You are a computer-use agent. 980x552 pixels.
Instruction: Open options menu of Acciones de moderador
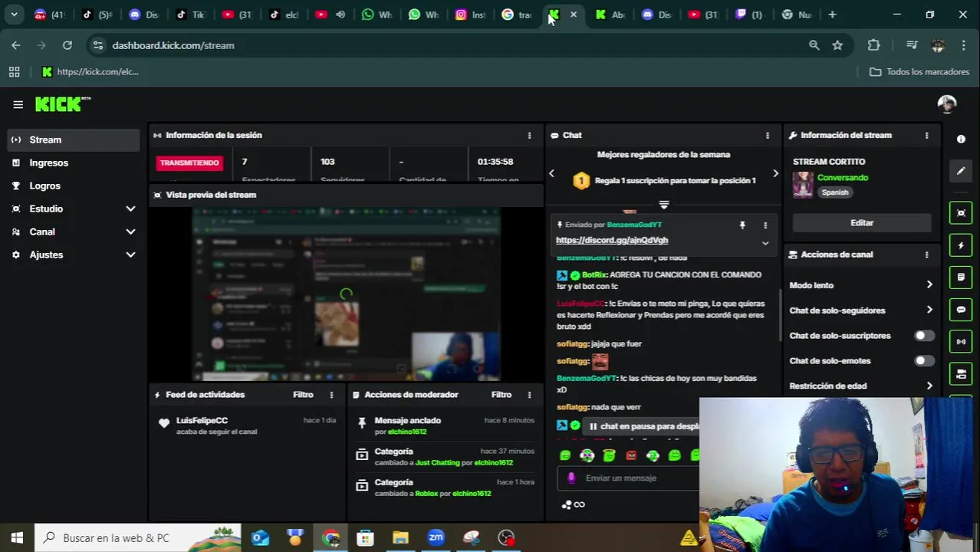529,395
